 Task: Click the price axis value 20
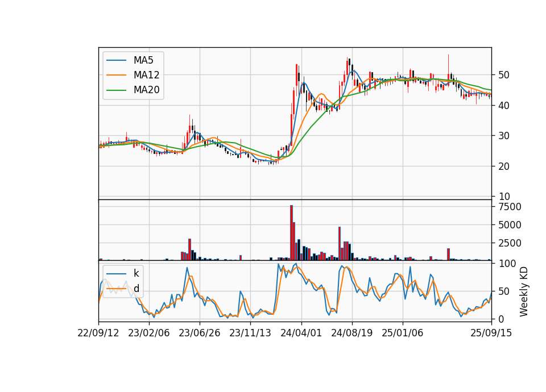pos(504,166)
